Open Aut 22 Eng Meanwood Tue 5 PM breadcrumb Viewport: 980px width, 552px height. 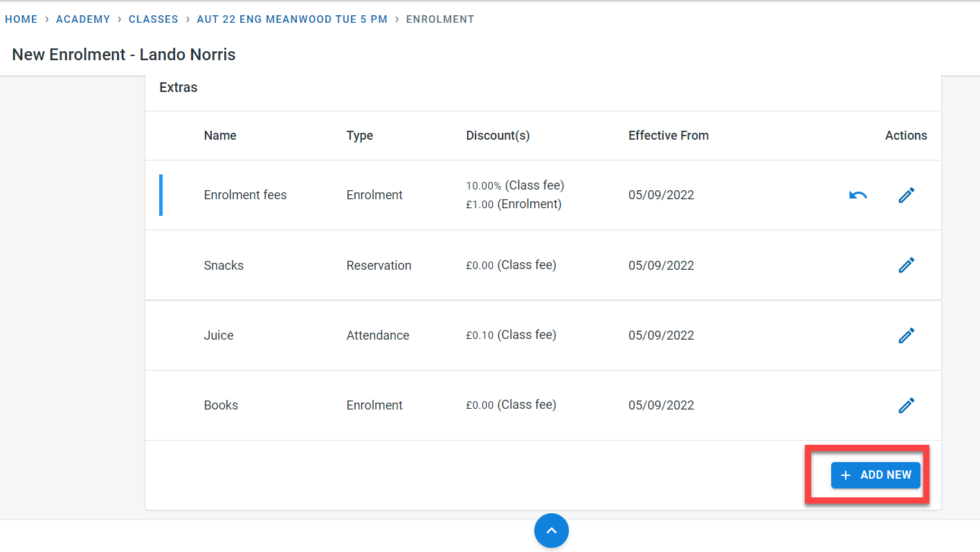coord(292,19)
